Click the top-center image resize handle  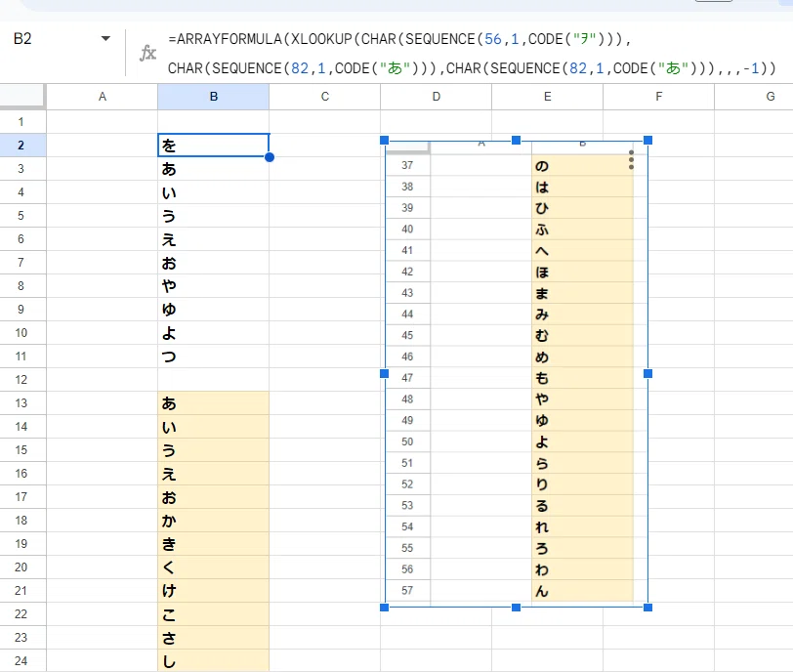(x=516, y=140)
